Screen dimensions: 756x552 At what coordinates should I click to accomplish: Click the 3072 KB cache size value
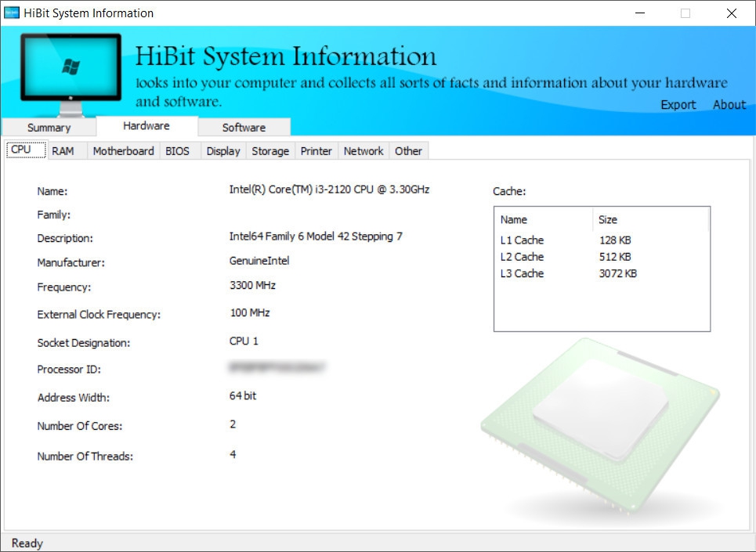[618, 273]
